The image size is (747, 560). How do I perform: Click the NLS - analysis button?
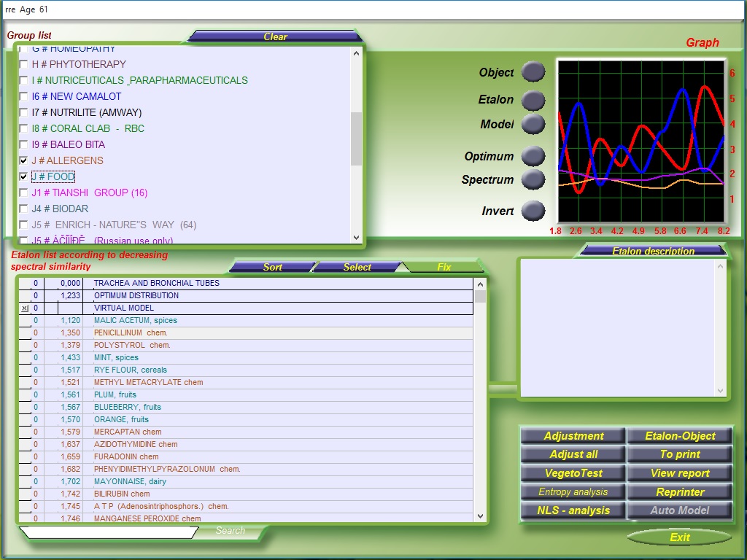tap(573, 510)
